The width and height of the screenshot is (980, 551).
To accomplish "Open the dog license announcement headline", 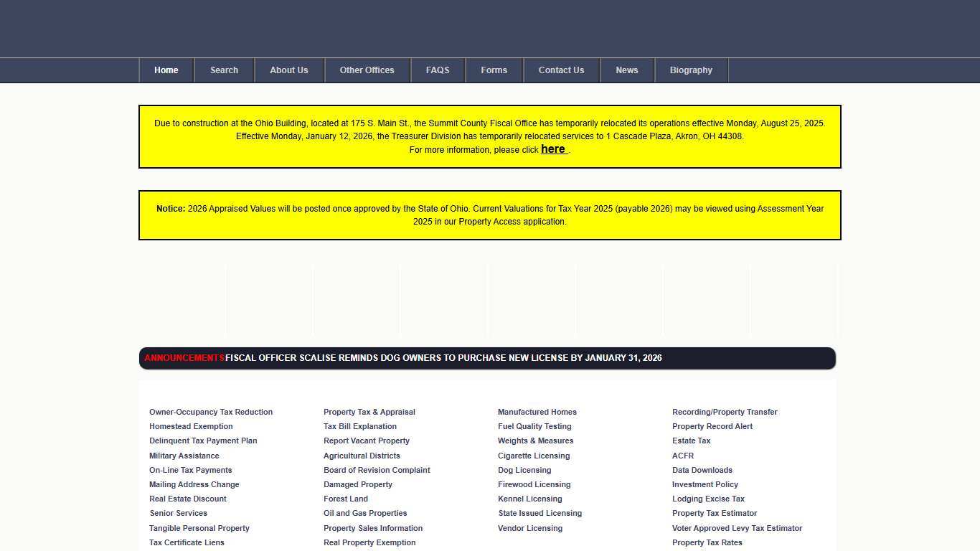I will pos(443,358).
